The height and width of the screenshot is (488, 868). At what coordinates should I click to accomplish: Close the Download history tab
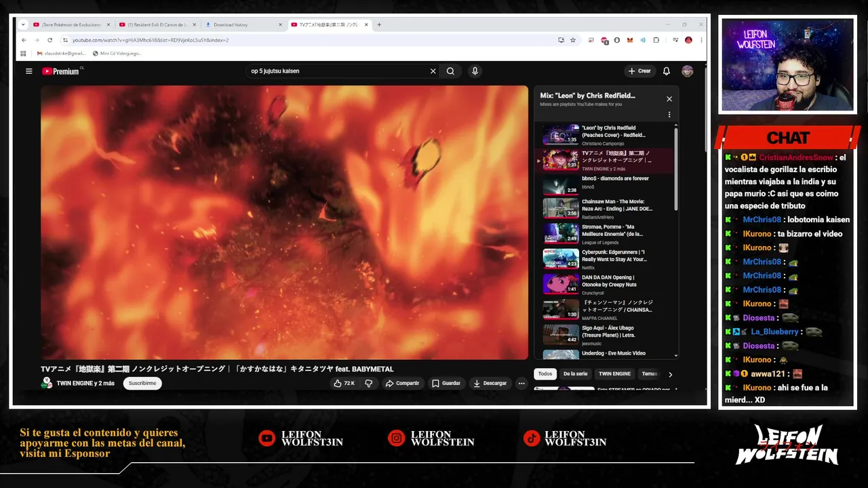[280, 24]
